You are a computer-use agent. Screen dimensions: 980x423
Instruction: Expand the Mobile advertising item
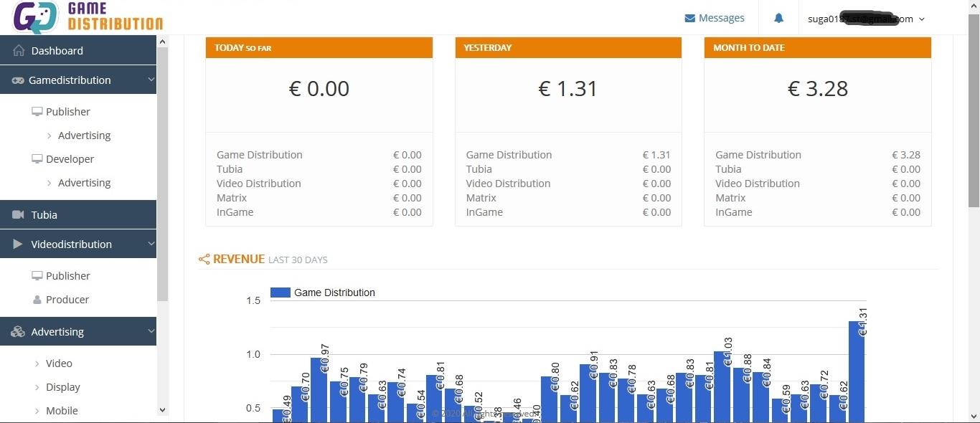pos(62,411)
